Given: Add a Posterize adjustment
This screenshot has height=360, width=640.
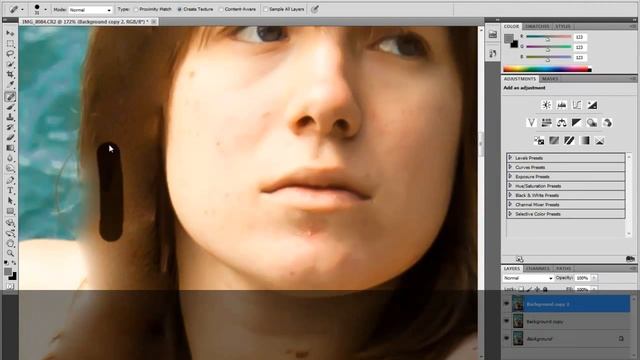Looking at the screenshot, I should pyautogui.click(x=554, y=140).
